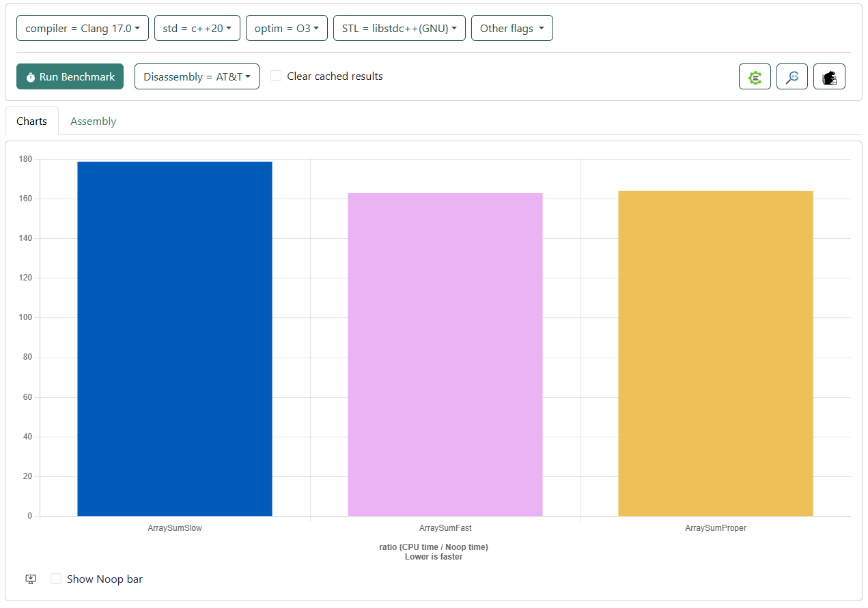Viewport: 868px width, 608px height.
Task: Click the 'ratio (CPU time / Noop time)' caption
Action: (434, 547)
